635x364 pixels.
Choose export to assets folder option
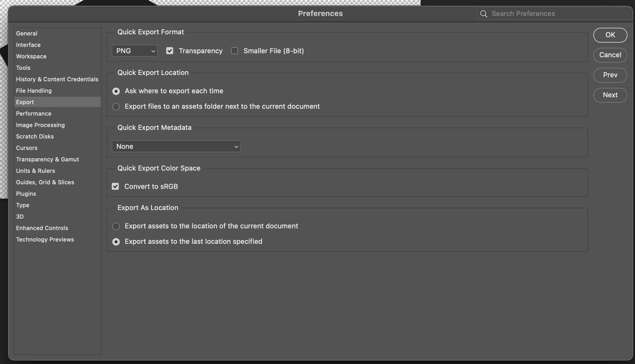[116, 107]
